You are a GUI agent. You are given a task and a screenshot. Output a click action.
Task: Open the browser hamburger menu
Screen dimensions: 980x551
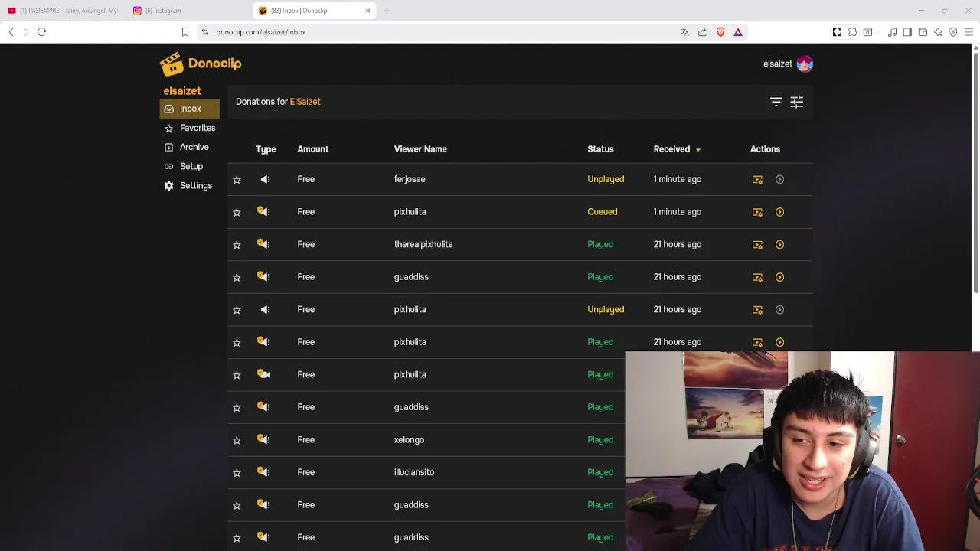[x=969, y=32]
